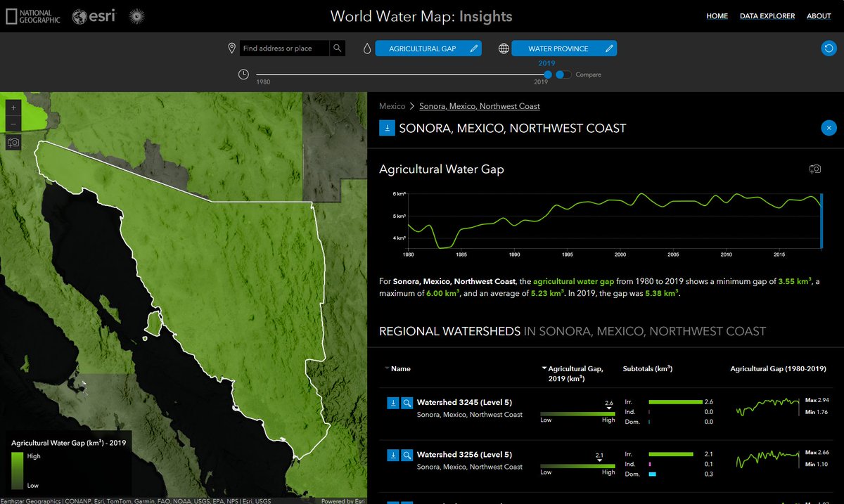Reset the app with refresh icon
This screenshot has width=844, height=504.
coord(829,49)
